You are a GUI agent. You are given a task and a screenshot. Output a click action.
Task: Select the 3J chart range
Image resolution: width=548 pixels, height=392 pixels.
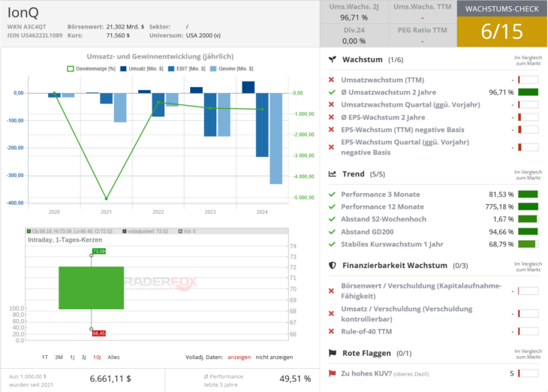point(83,357)
